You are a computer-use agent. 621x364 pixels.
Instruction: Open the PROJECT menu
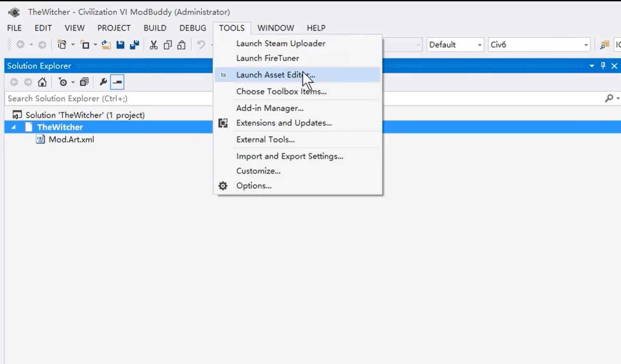click(x=114, y=28)
